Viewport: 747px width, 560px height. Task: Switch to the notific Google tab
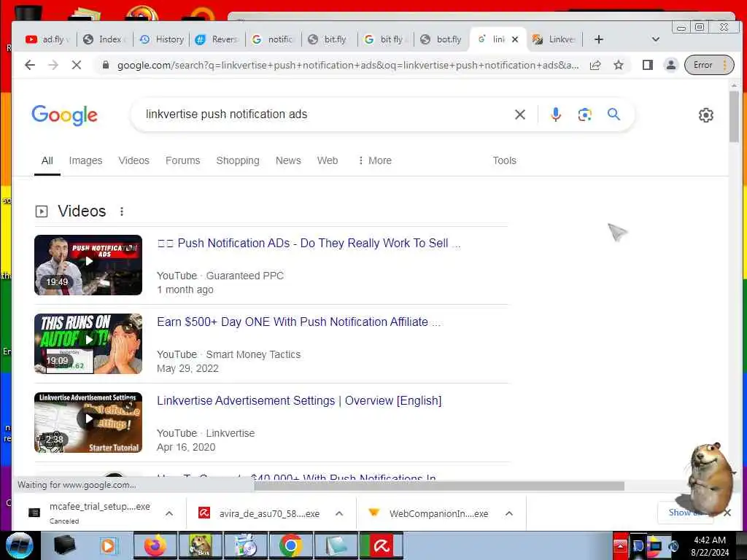click(274, 39)
